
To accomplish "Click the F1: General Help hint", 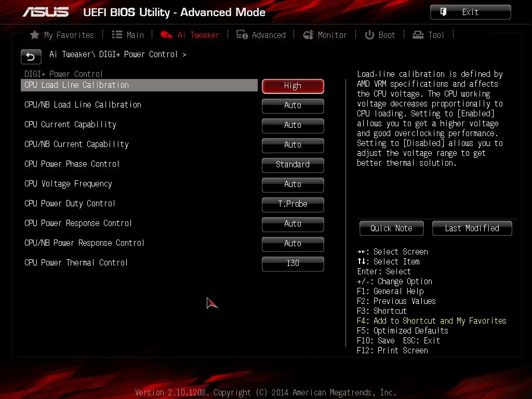I will click(390, 291).
